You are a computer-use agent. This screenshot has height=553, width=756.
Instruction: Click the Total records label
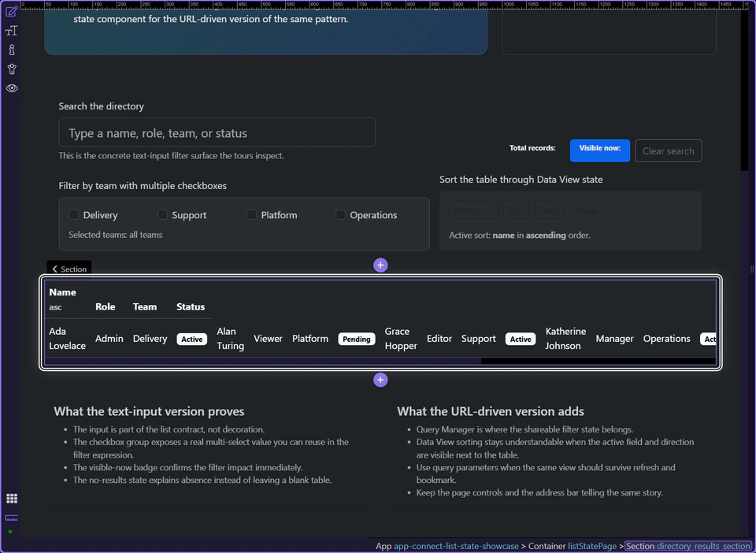click(532, 148)
